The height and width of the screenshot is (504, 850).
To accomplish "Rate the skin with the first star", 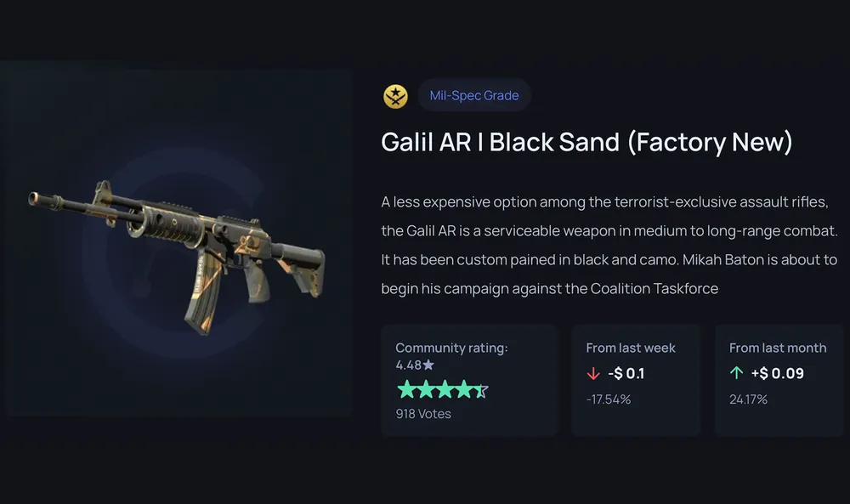I will 406,389.
